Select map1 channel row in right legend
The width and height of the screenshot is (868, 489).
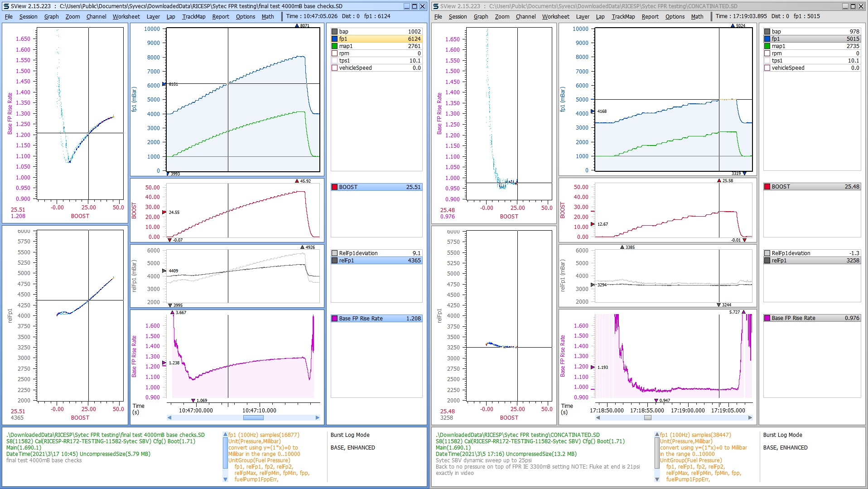pos(811,46)
